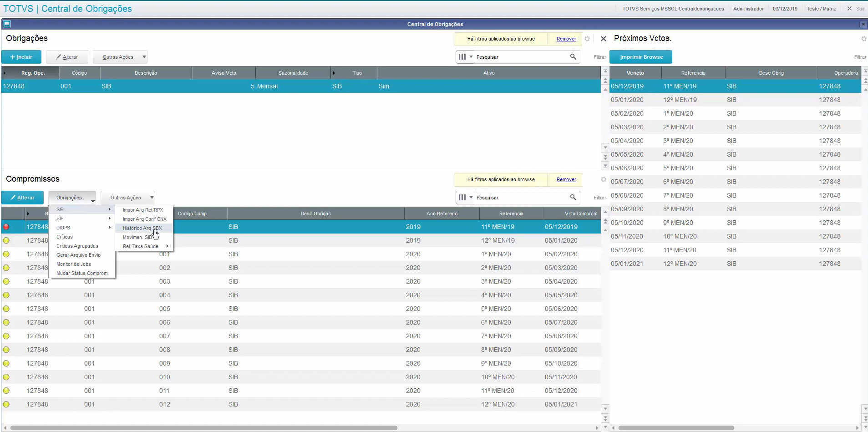The image size is (868, 432).
Task: Focus the Compromissos Pesquisar input
Action: 522,198
